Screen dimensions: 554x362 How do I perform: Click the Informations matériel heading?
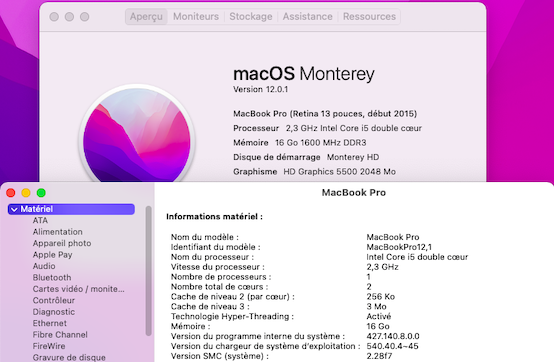point(214,216)
